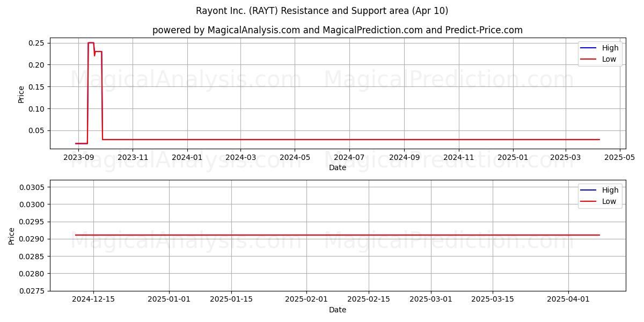Click the 2025-05 date tick label
The image size is (644, 322).
click(x=620, y=157)
